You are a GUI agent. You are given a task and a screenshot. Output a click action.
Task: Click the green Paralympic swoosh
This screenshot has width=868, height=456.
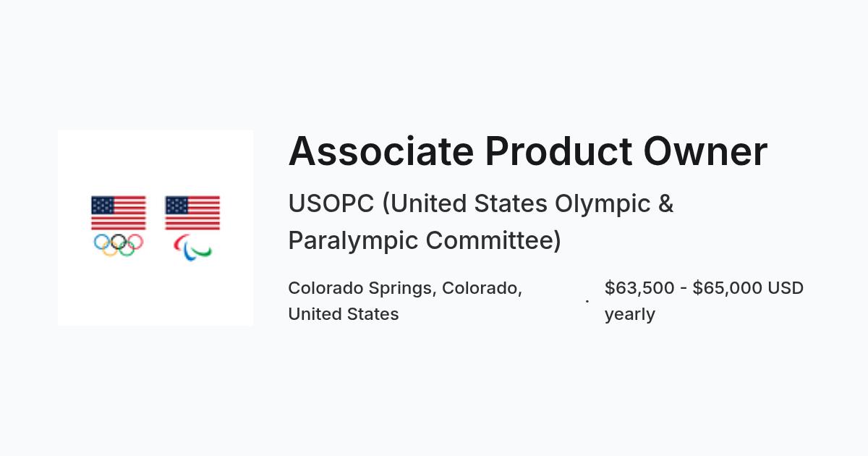tap(203, 251)
